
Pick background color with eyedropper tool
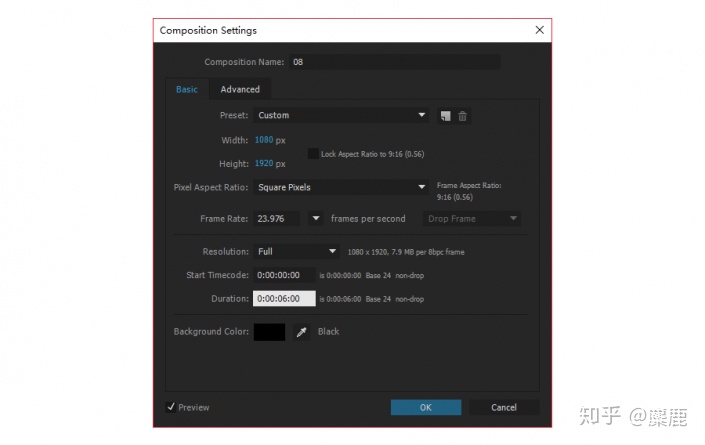pos(301,332)
